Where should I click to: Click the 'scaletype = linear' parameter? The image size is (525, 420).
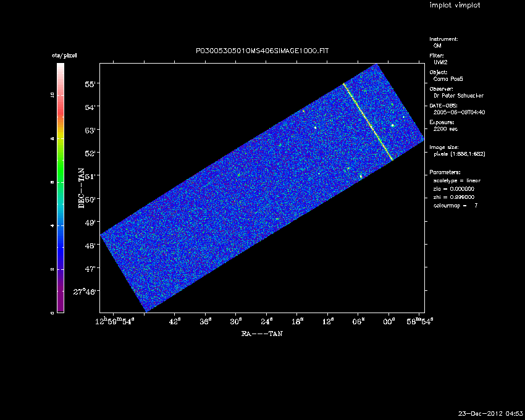tap(456, 180)
